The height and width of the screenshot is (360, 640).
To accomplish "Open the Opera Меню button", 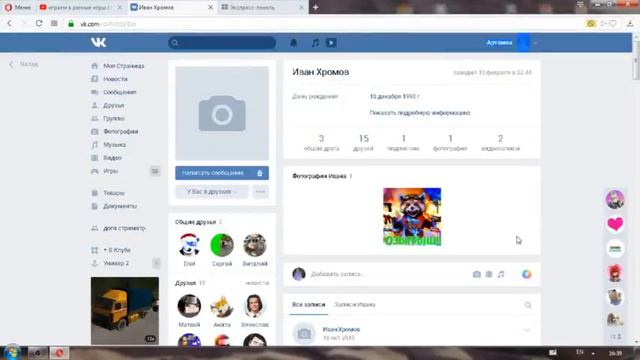I will tap(17, 7).
